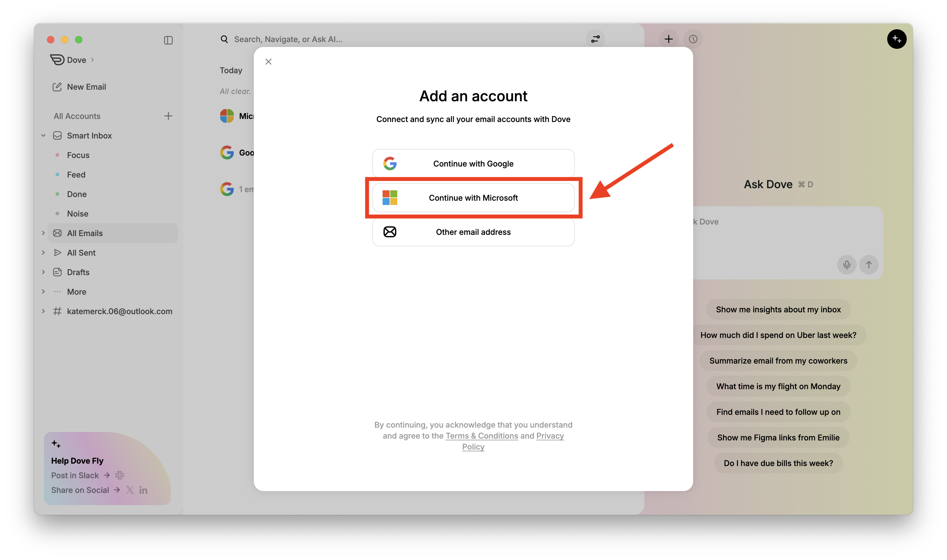
Task: Collapse the Smart Inbox section
Action: coord(43,135)
